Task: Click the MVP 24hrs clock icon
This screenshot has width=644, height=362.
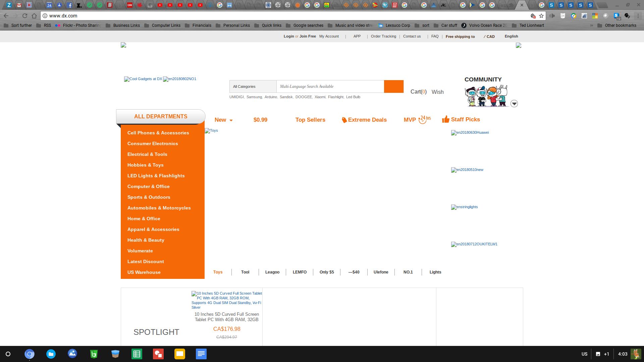Action: pos(425,119)
